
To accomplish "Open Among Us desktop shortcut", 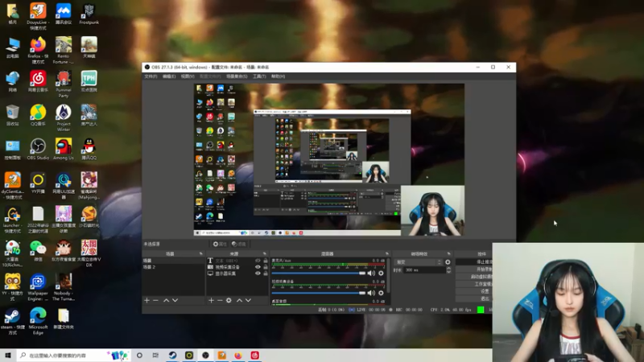I will (64, 150).
